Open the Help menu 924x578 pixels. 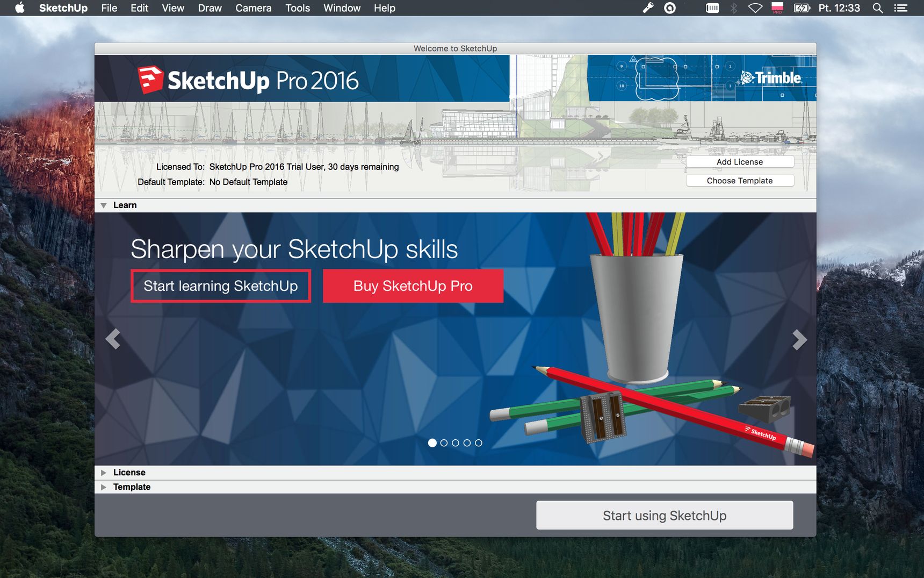pos(385,8)
